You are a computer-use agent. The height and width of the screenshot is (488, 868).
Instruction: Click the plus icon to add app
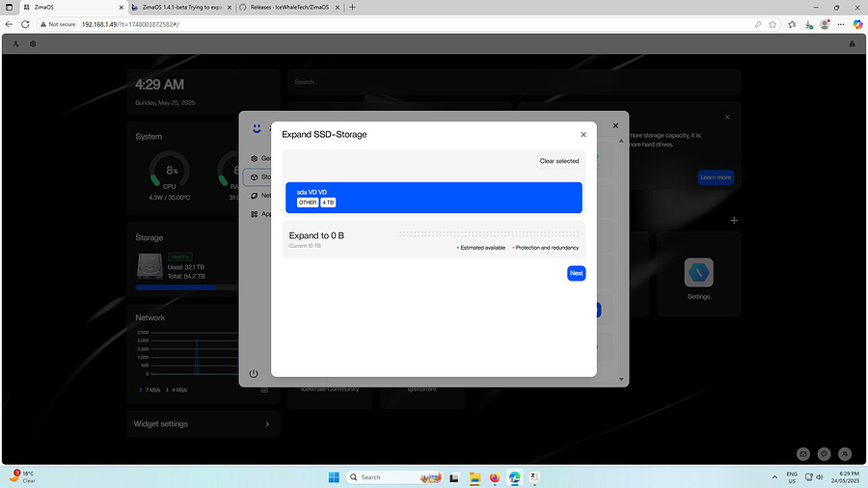click(x=734, y=220)
